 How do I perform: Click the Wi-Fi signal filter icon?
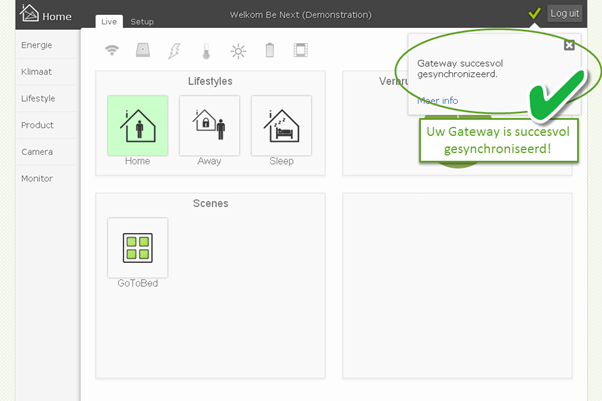[112, 50]
